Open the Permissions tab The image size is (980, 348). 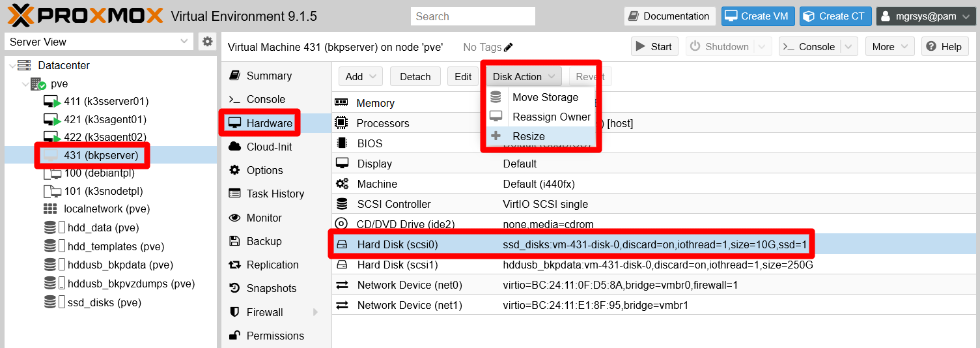277,336
